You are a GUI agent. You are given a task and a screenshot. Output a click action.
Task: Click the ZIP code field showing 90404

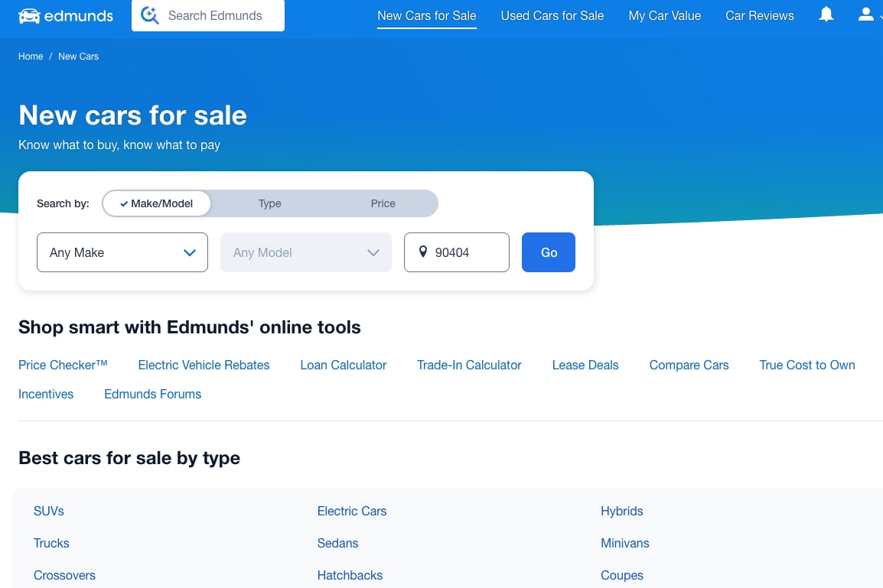click(457, 252)
